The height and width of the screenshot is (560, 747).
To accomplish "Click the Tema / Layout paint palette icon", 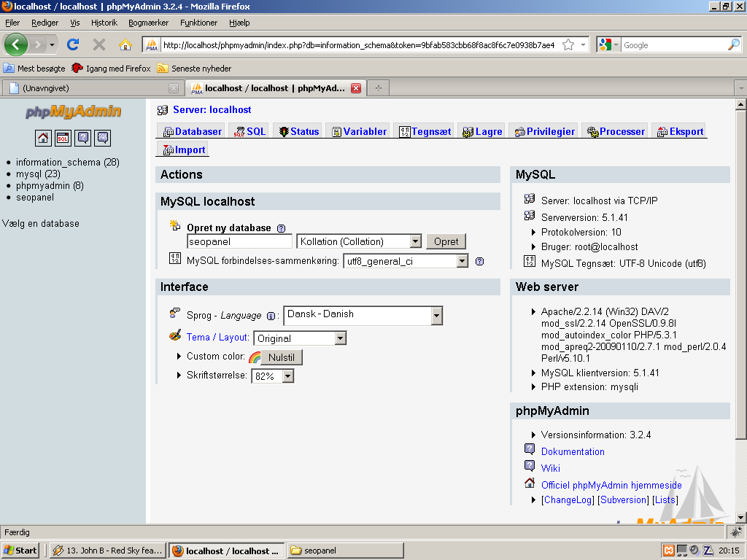I will point(175,335).
